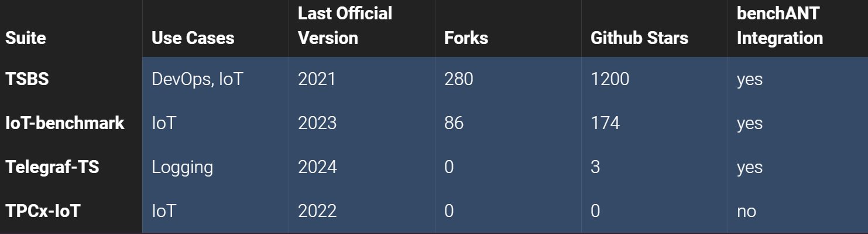Select the benchANT Integration header

780,26
